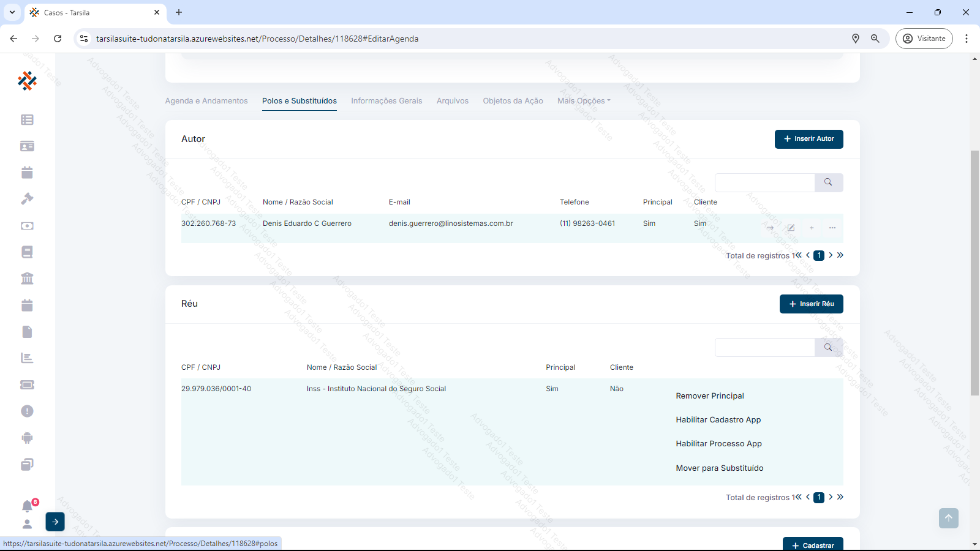Edit the Denis Eduardo author row
This screenshot has width=980, height=551.
coord(791,228)
